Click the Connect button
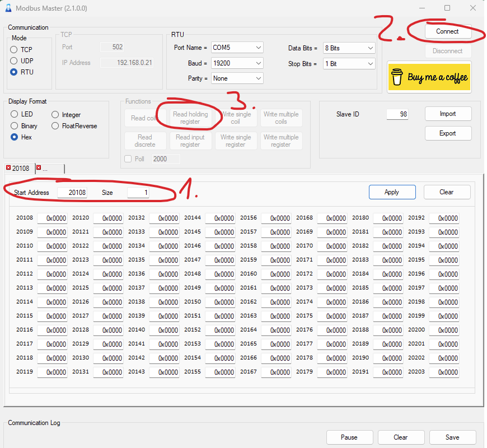 point(447,31)
